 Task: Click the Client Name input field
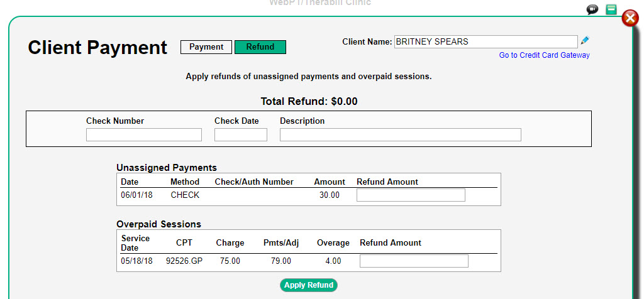[x=486, y=42]
